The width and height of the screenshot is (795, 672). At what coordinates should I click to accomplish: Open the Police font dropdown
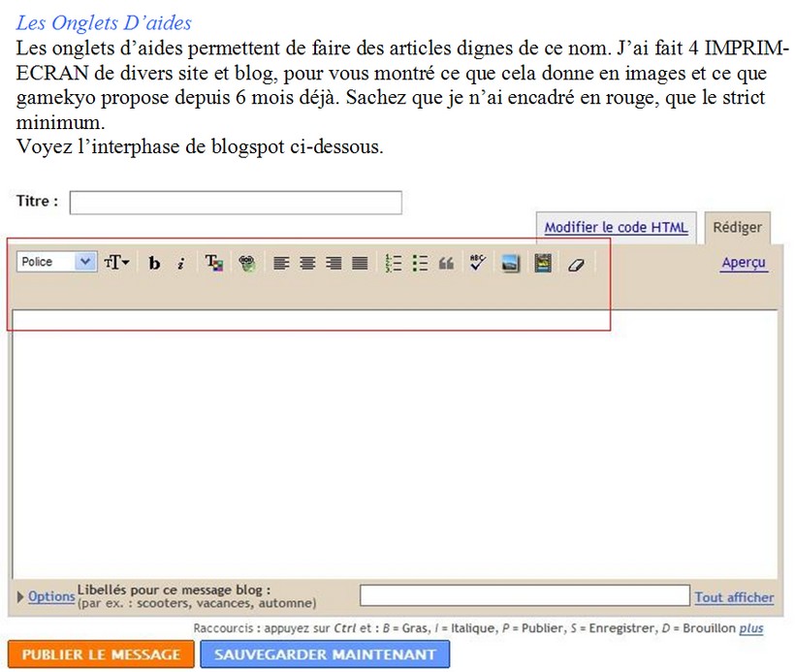56,262
